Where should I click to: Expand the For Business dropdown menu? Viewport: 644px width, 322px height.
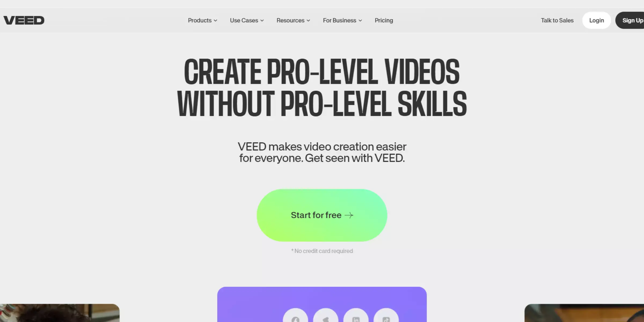click(342, 20)
